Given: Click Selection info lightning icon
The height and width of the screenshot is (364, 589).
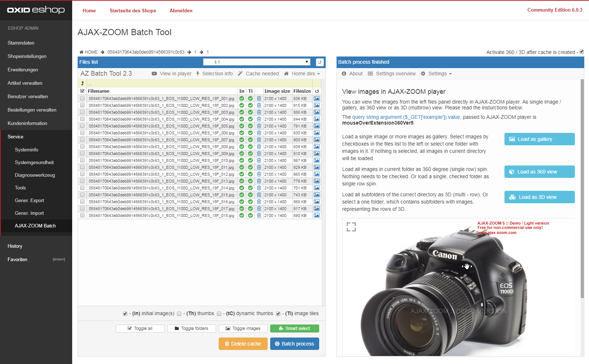Looking at the screenshot, I should pyautogui.click(x=198, y=74).
